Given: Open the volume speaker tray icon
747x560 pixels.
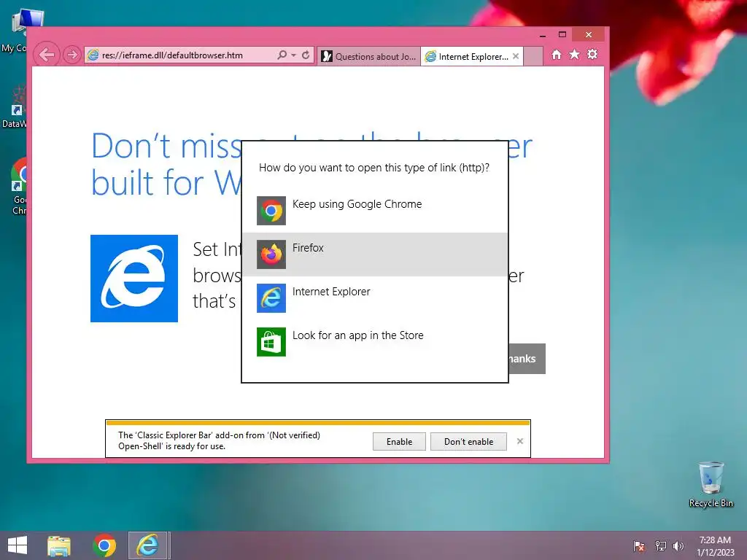Looking at the screenshot, I should (x=678, y=546).
